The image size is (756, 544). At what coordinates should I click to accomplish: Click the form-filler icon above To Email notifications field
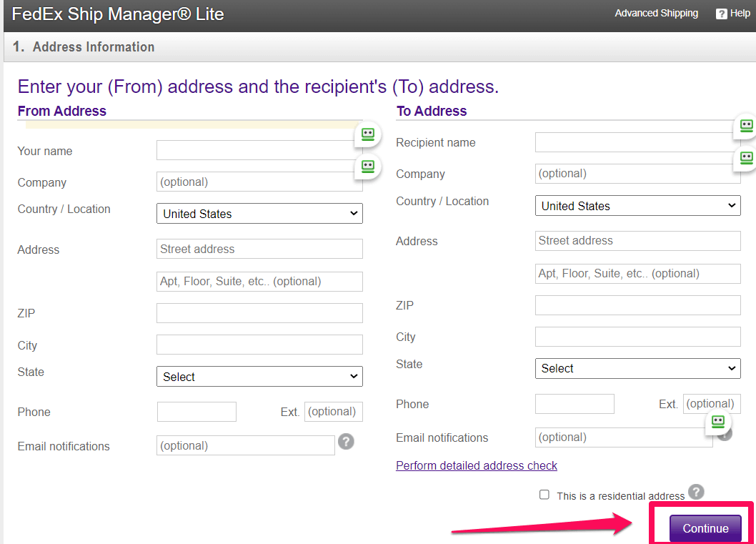718,422
